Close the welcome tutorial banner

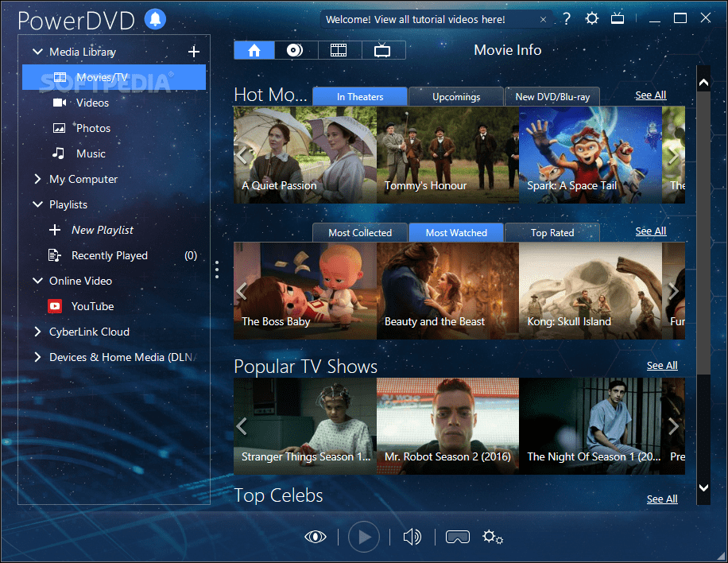click(543, 20)
